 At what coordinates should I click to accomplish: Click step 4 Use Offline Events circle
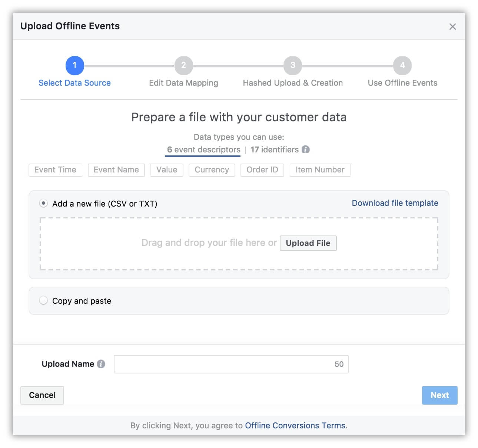(x=402, y=66)
